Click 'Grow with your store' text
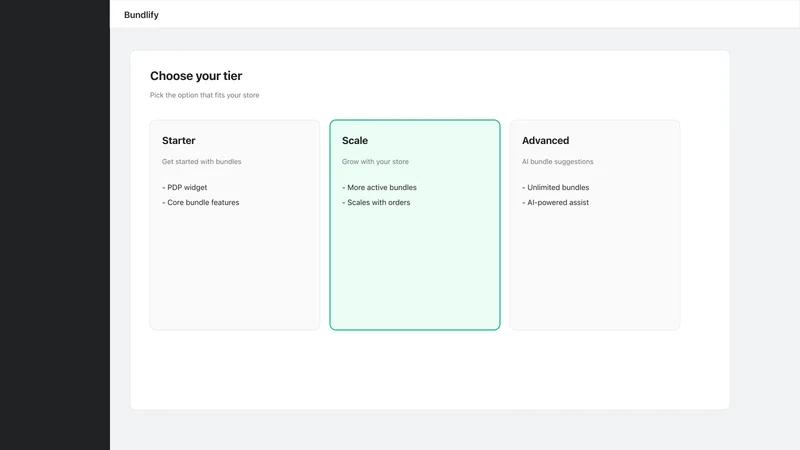Viewport: 800px width, 450px height. tap(375, 162)
